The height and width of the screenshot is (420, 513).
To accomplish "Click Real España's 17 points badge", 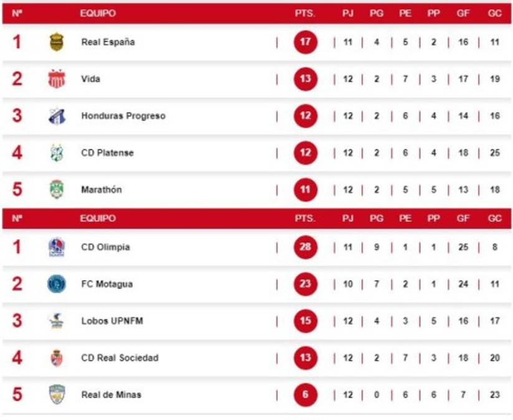I will (x=306, y=42).
